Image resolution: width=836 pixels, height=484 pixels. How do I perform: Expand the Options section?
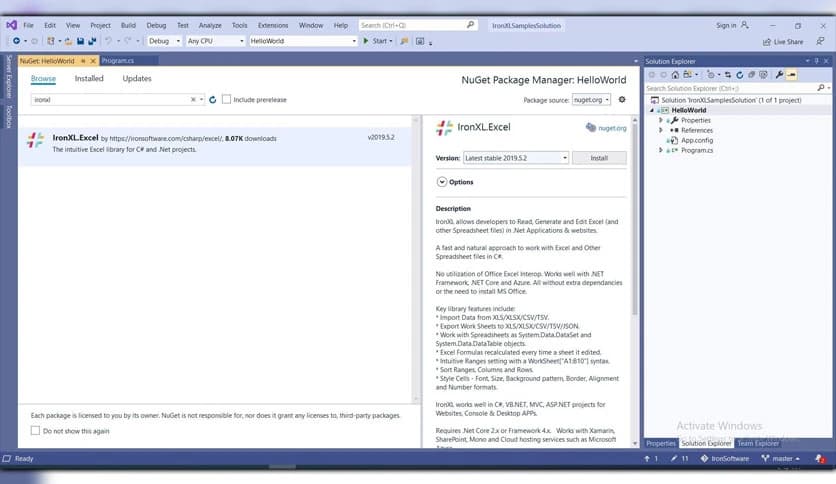442,182
